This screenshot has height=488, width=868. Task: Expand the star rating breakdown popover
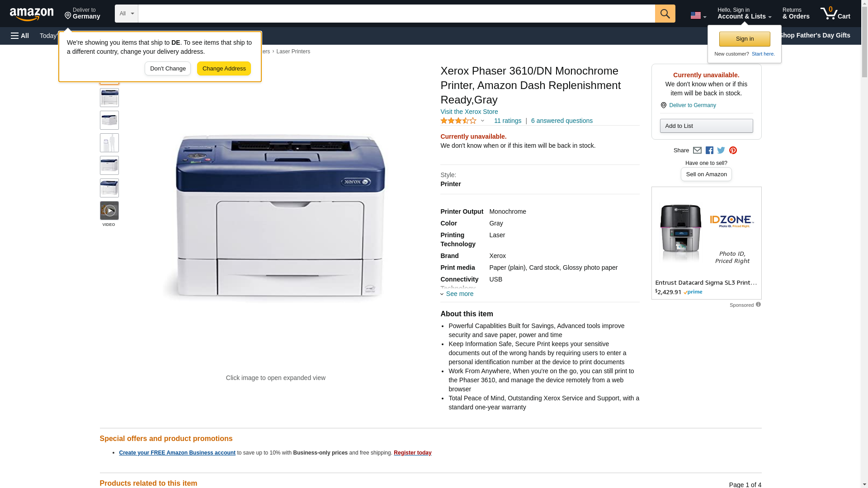click(462, 121)
